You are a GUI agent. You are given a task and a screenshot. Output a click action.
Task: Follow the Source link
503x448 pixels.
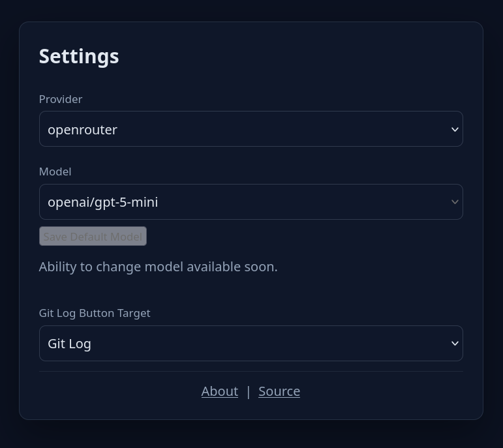(279, 391)
